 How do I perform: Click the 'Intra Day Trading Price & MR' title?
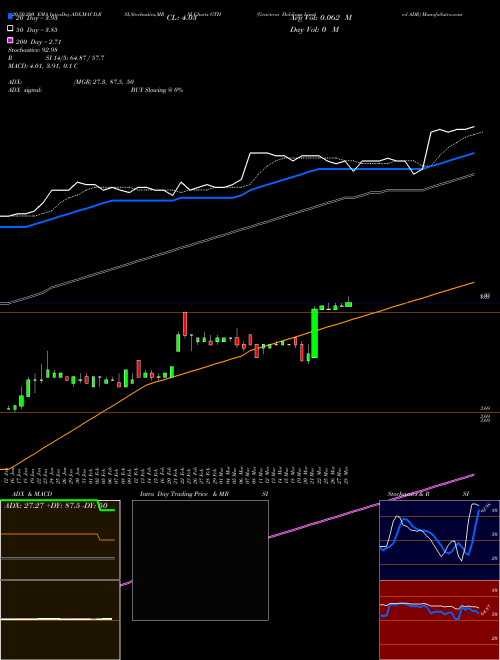point(184,494)
